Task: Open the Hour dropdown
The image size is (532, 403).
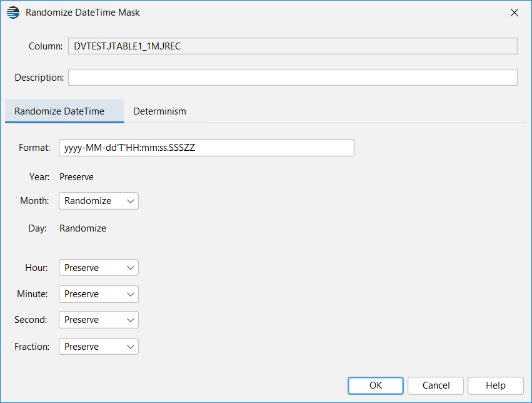Action: [x=98, y=268]
